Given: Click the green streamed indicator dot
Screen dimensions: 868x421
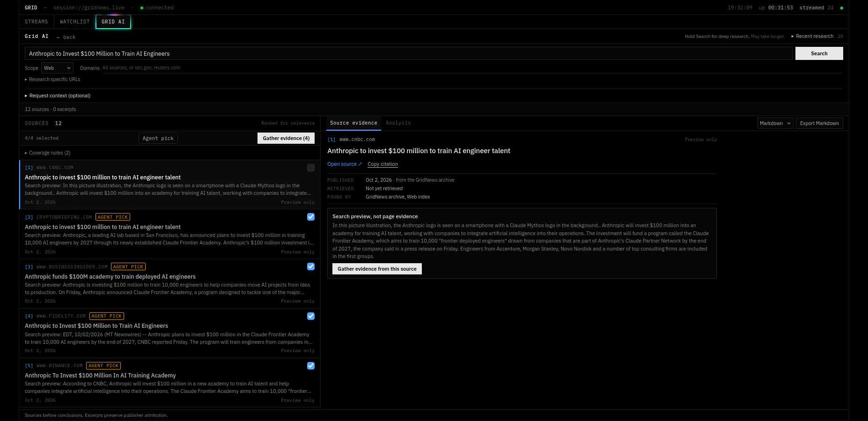Looking at the screenshot, I should pos(841,8).
